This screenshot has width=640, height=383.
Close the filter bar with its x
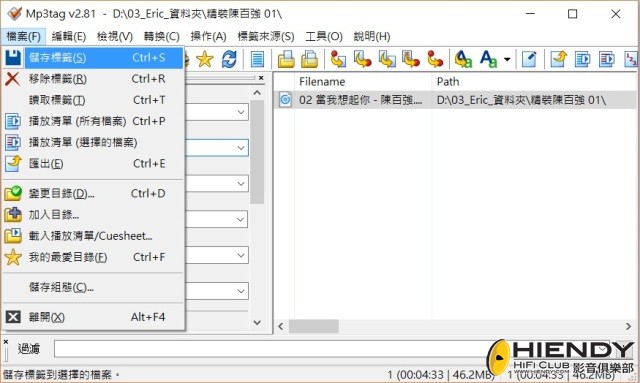pos(6,342)
